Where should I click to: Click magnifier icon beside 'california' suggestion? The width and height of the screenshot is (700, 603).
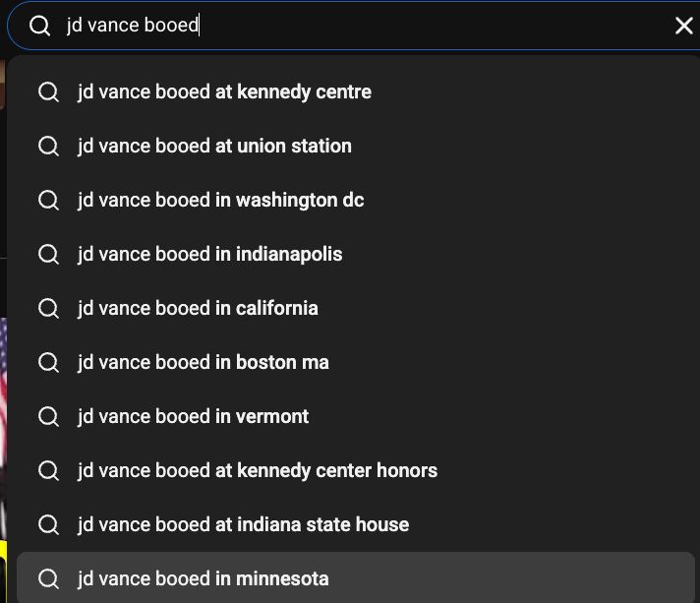click(48, 309)
